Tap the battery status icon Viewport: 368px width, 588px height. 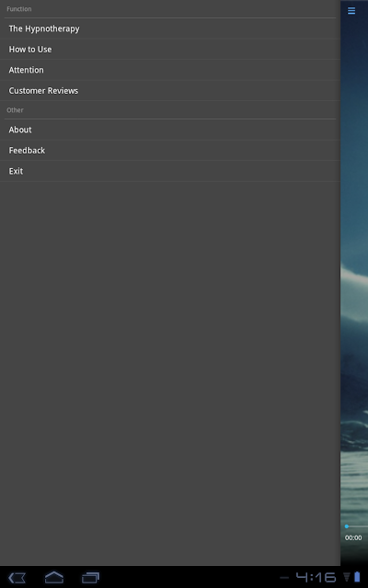357,577
